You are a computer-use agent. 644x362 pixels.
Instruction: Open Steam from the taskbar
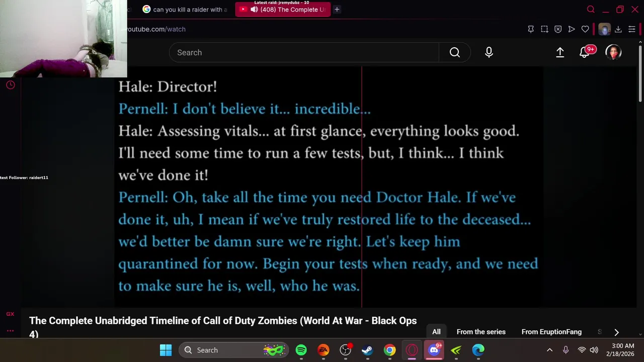[x=368, y=350]
